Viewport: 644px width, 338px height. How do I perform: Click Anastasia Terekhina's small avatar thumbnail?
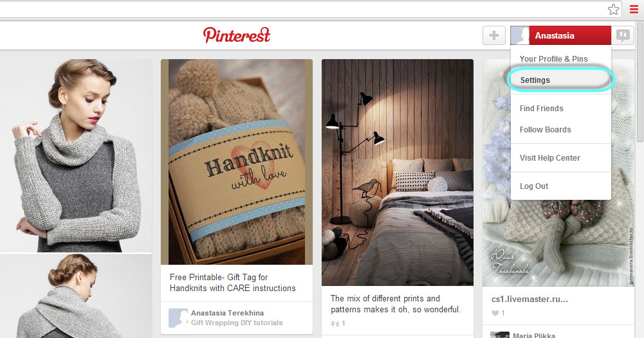[x=178, y=318]
